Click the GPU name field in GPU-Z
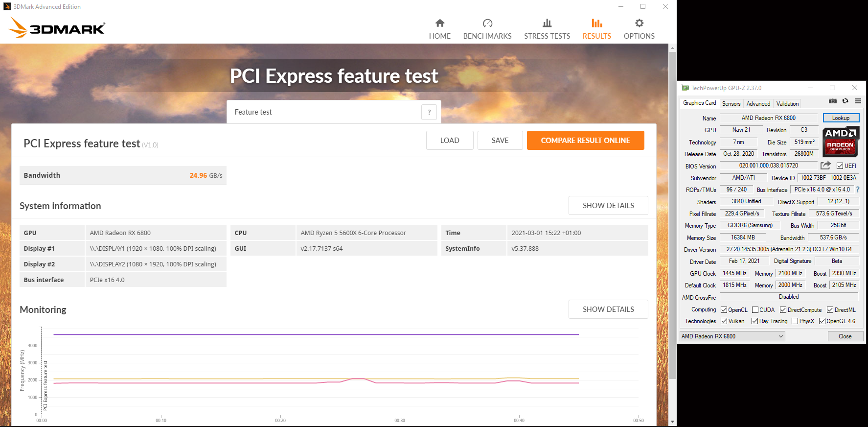 (768, 118)
